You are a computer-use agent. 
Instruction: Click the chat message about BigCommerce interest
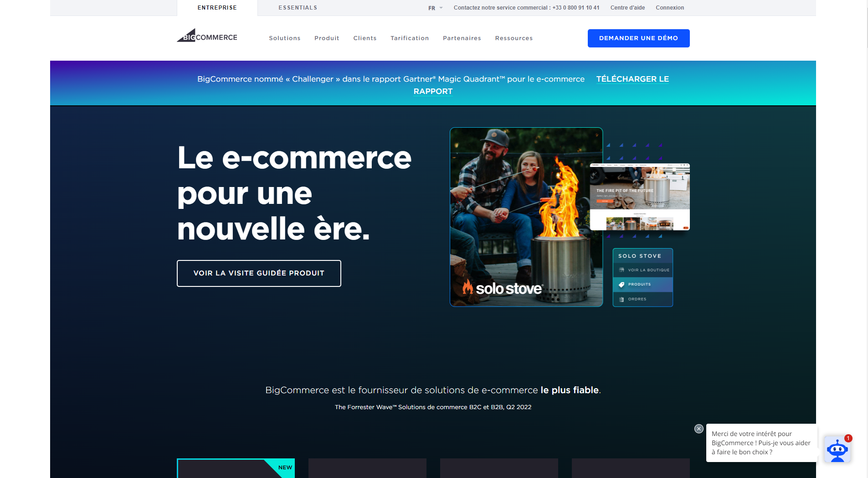[761, 443]
